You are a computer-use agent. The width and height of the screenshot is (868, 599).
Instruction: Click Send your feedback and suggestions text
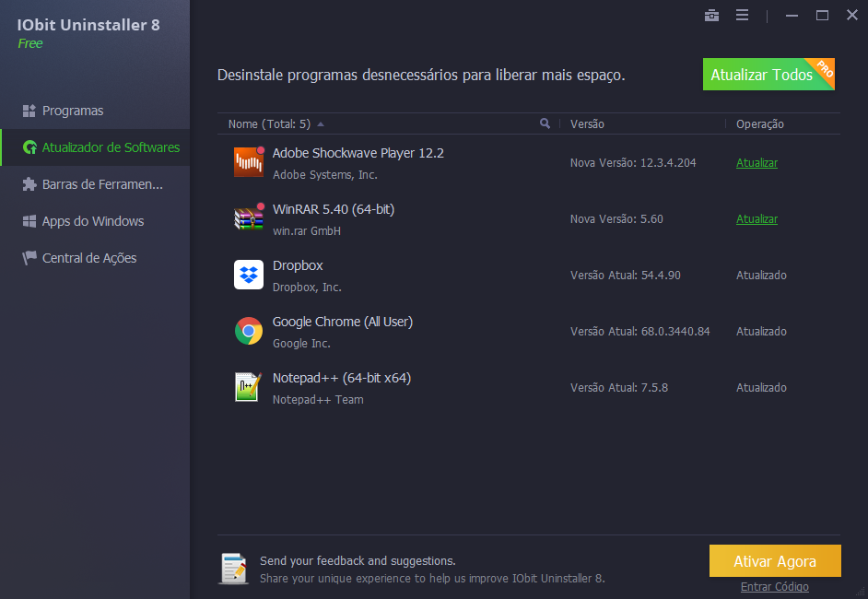[358, 561]
